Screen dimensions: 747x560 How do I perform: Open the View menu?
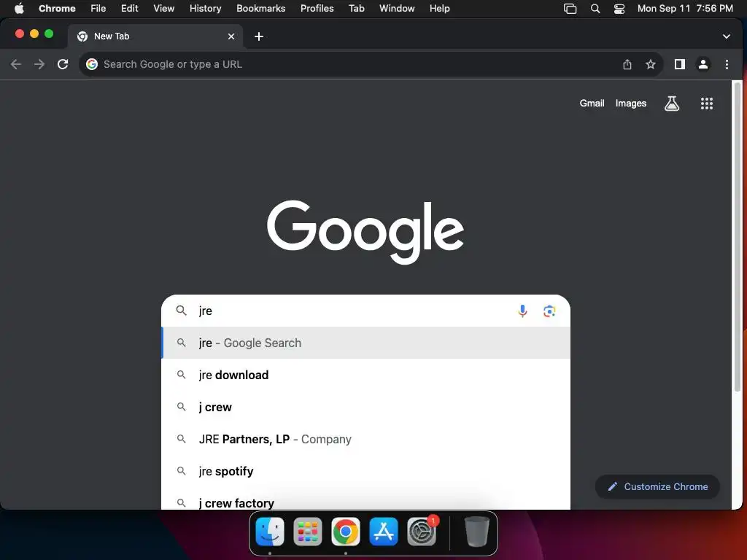pos(164,9)
